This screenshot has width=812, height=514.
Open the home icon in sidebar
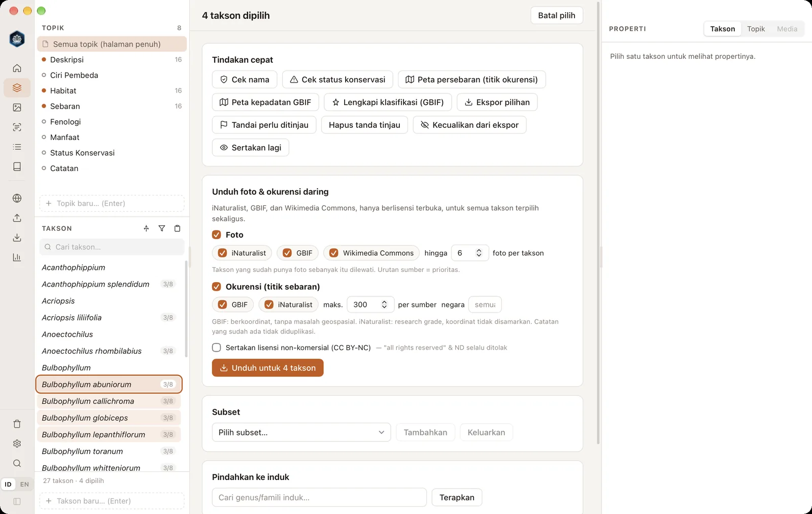(x=17, y=68)
